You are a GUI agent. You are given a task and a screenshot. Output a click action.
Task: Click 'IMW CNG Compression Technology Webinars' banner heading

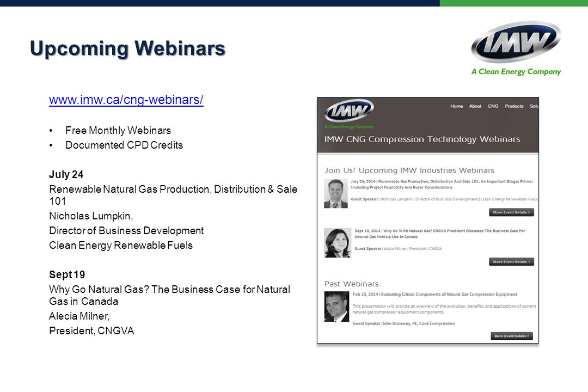point(422,139)
